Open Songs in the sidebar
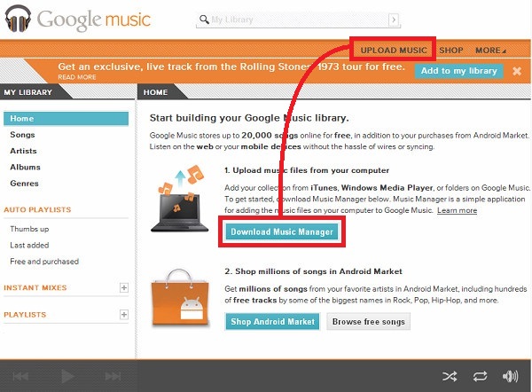This screenshot has height=392, width=532. (x=22, y=135)
